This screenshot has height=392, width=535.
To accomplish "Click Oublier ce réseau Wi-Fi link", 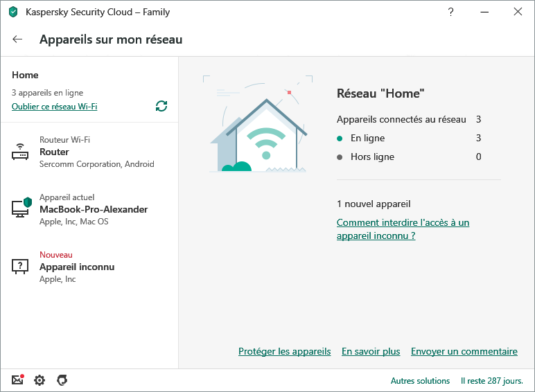I will 55,107.
